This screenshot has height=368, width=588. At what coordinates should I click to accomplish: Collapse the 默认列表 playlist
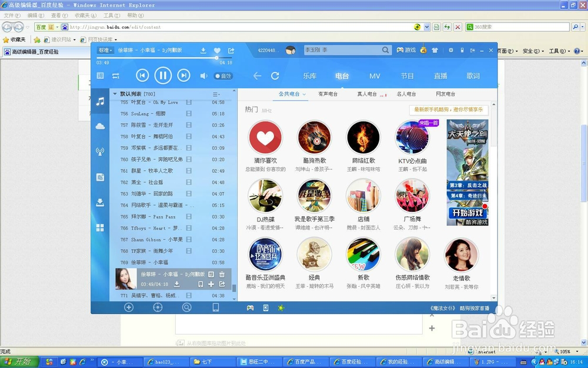115,94
